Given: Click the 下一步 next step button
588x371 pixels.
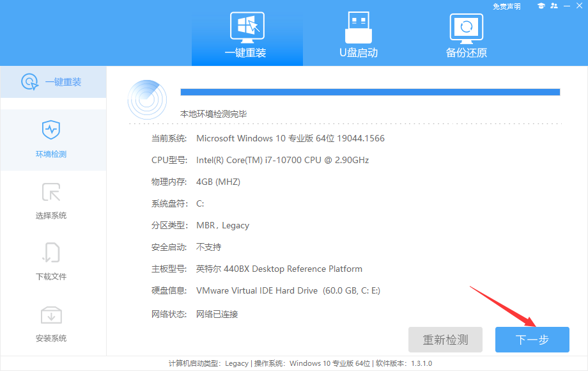Looking at the screenshot, I should pyautogui.click(x=532, y=340).
